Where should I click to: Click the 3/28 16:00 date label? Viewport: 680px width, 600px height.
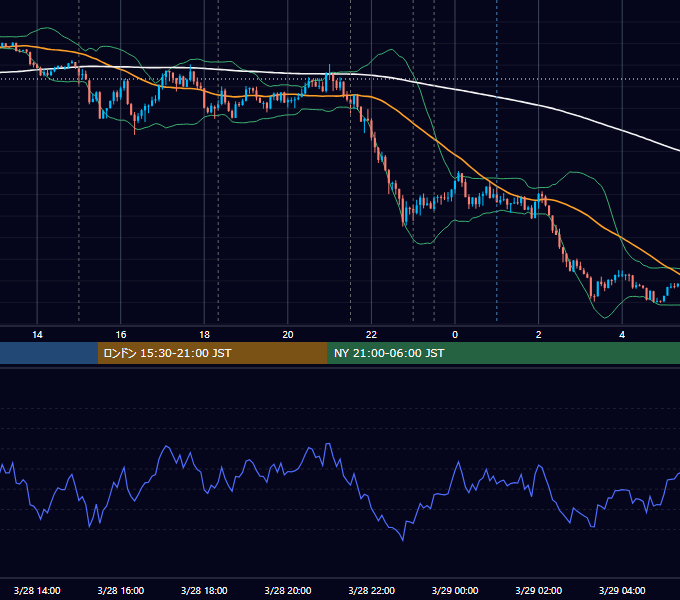pyautogui.click(x=121, y=590)
